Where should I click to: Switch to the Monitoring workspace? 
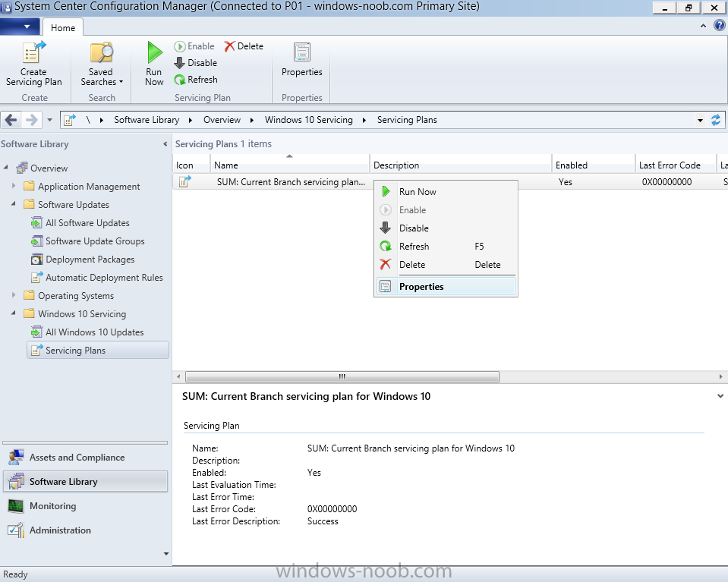pos(85,506)
